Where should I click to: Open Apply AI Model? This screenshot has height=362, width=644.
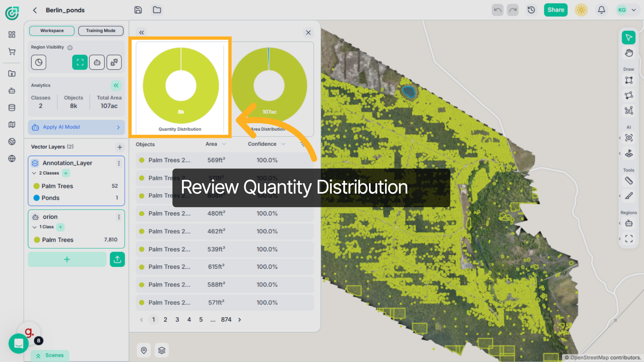(x=76, y=127)
